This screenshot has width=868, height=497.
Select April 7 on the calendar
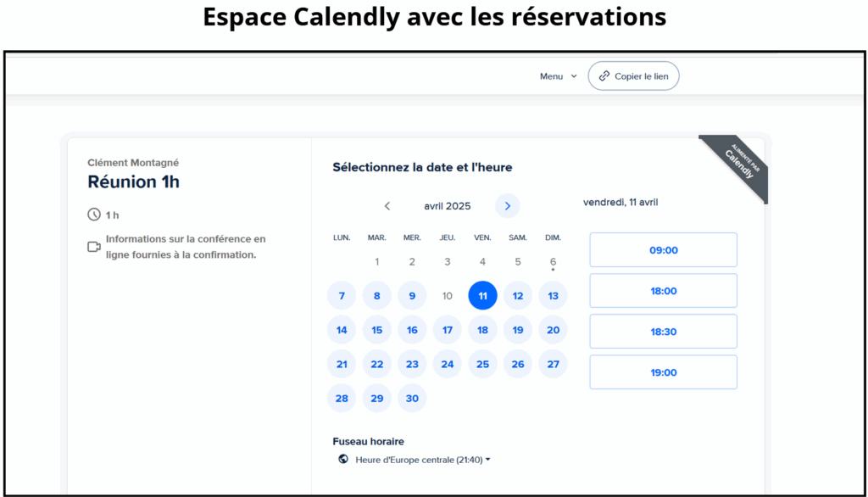tap(342, 296)
